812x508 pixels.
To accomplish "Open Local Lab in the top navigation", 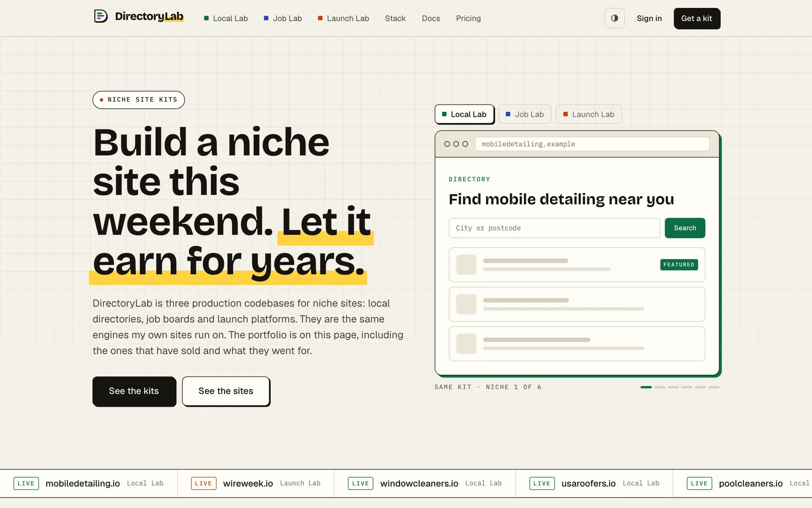I will [x=226, y=18].
